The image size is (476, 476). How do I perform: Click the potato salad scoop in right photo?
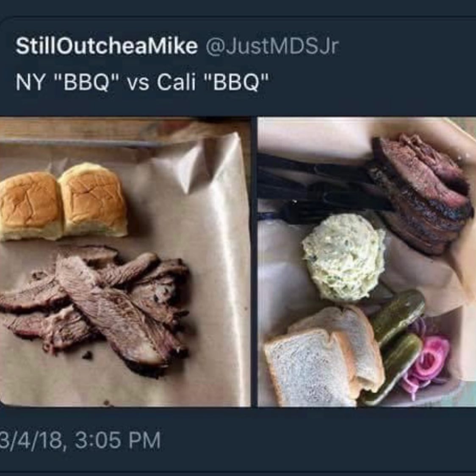344,257
